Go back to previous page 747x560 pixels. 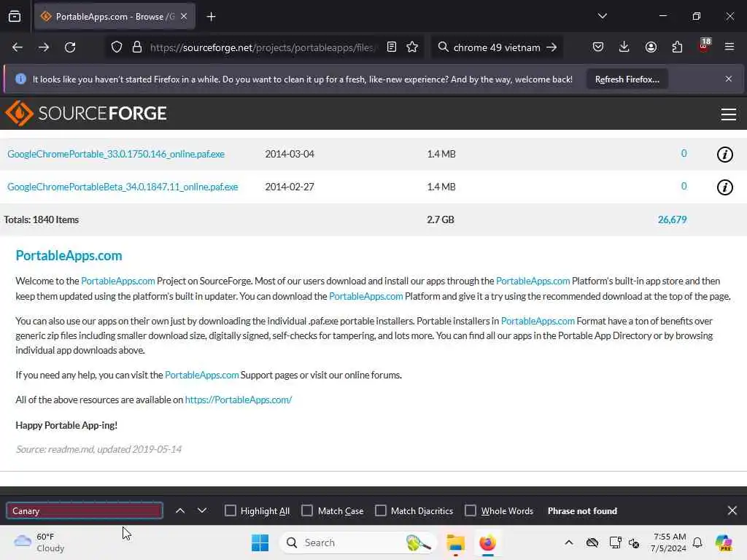[x=18, y=47]
